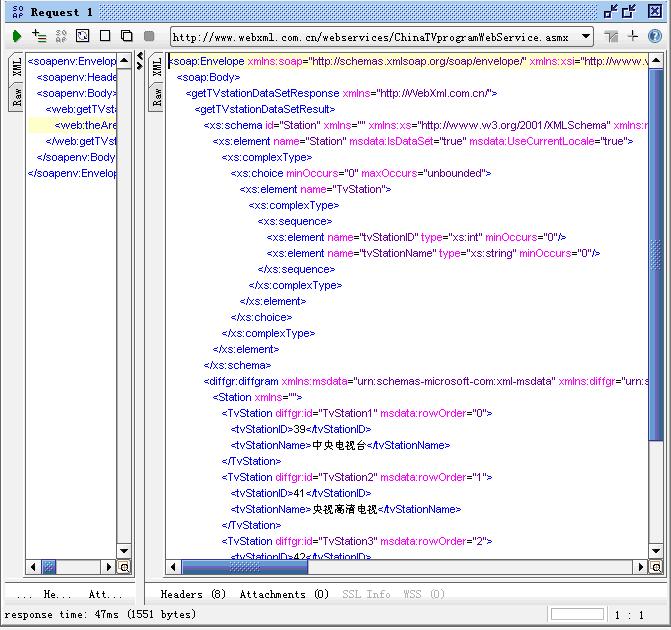This screenshot has height=630, width=671.
Task: Switch response view to the Raw tab
Action: tap(157, 96)
